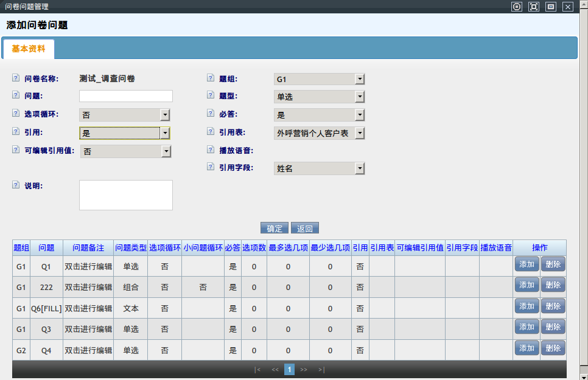Expand the 可编辑引用值 dropdown
The width and height of the screenshot is (588, 380).
pyautogui.click(x=125, y=151)
